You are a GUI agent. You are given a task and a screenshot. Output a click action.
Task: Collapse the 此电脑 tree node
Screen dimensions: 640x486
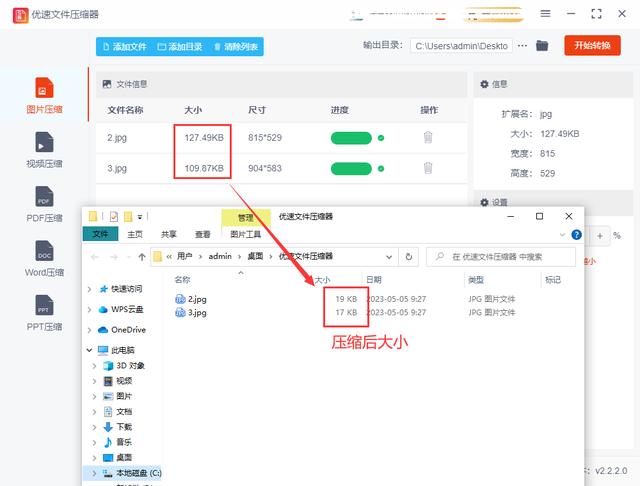pos(89,350)
